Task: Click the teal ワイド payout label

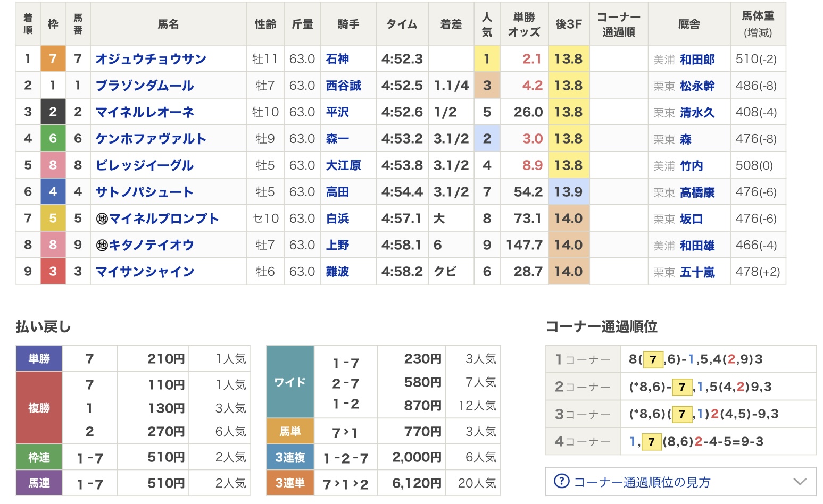Action: coord(290,382)
